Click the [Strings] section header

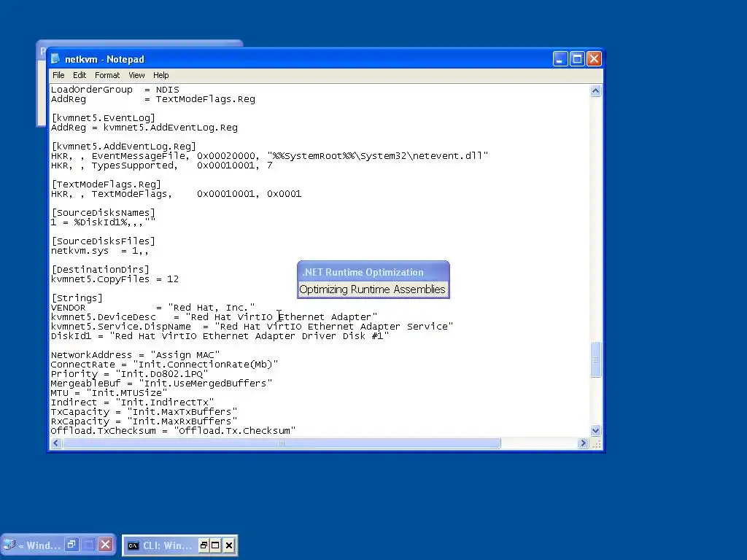(77, 298)
